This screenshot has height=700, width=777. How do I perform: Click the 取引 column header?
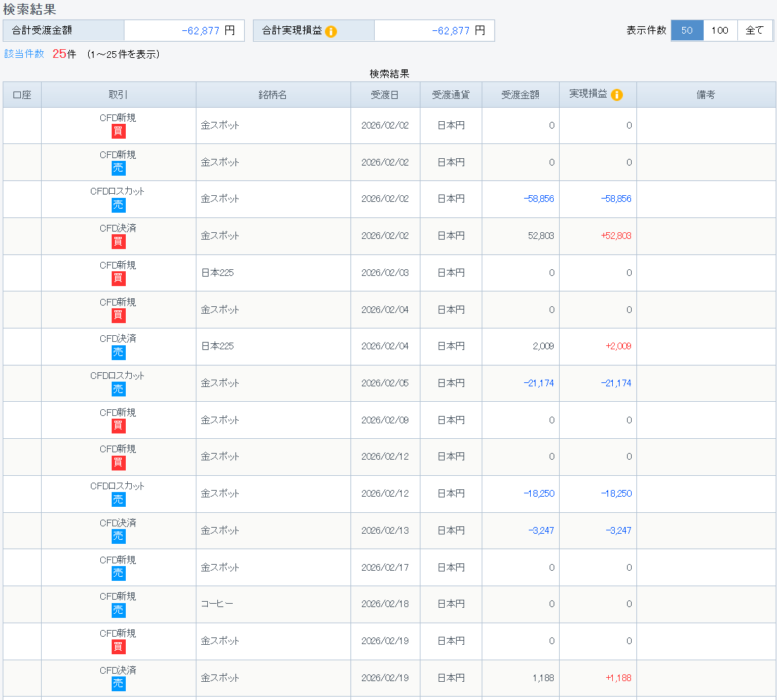tap(118, 95)
